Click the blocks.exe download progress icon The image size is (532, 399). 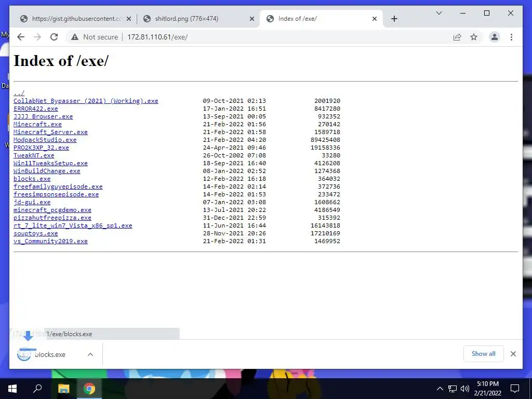pos(24,354)
